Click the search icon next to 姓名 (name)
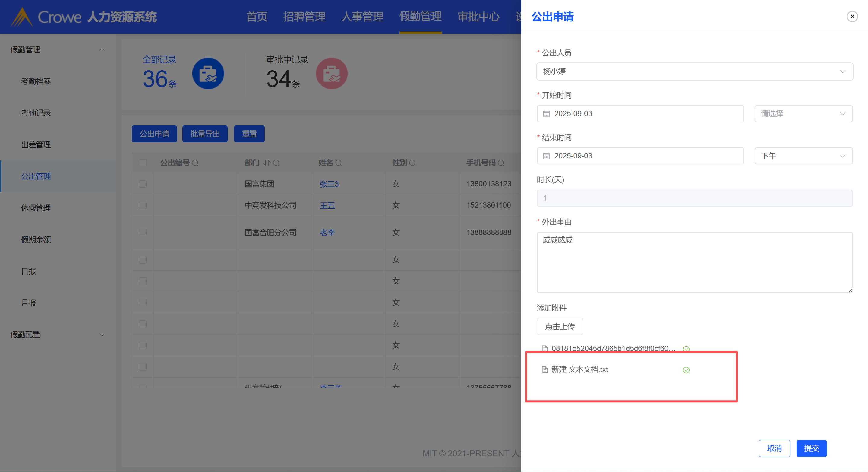Viewport: 868px width, 472px height. pyautogui.click(x=339, y=163)
